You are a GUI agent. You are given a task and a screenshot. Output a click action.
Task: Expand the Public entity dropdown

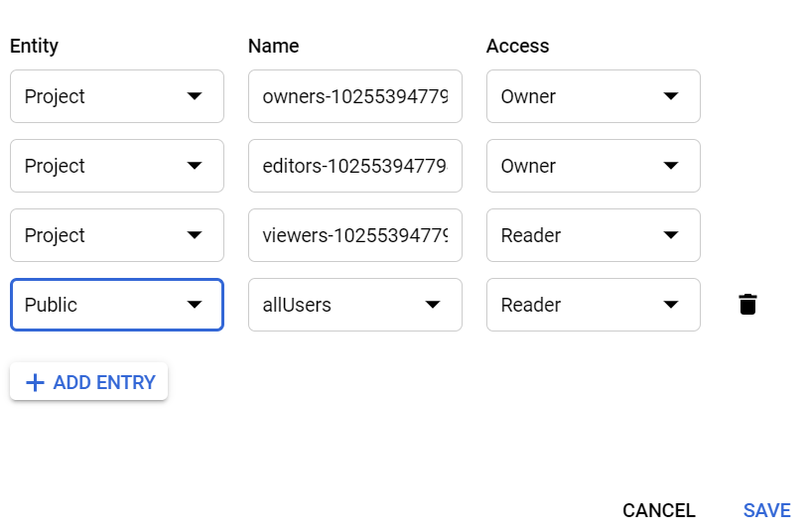[x=116, y=305]
